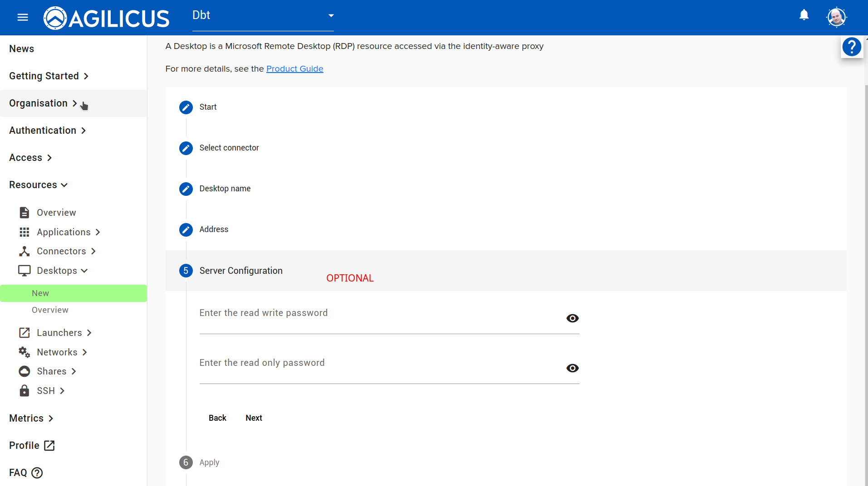The width and height of the screenshot is (868, 486).
Task: Click the notifications bell icon
Action: tap(804, 15)
